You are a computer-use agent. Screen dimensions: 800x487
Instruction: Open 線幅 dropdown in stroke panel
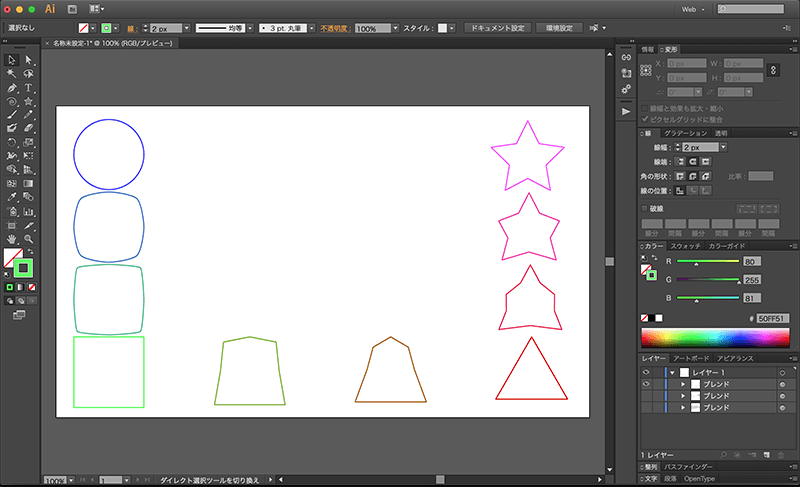click(723, 147)
